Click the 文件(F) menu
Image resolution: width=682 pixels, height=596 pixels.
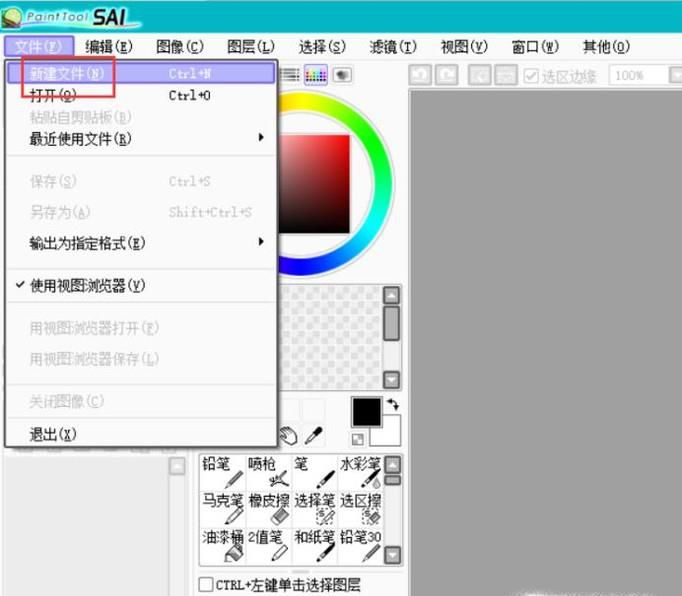[39, 47]
